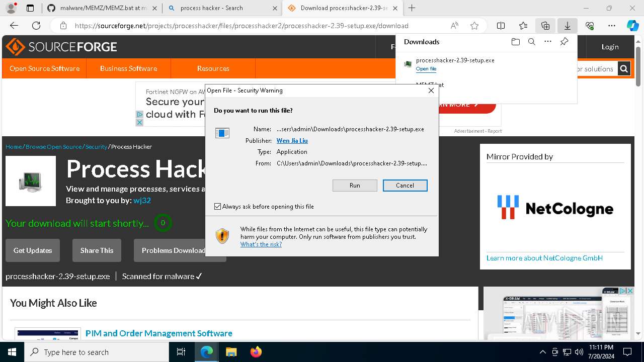Image resolution: width=644 pixels, height=362 pixels.
Task: Open Read aloud icon in address bar
Action: click(455, 26)
